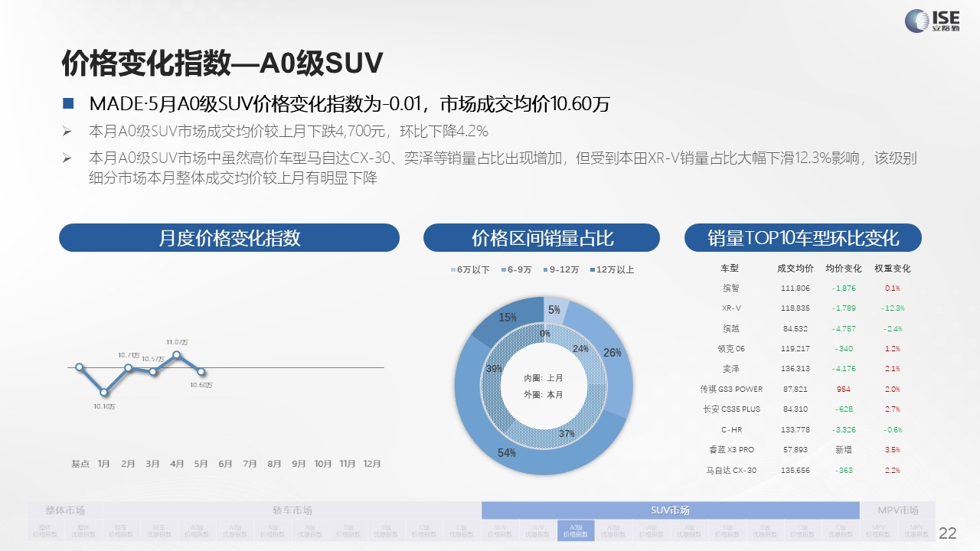Click the 均价变化 column header
Viewport: 980px width, 551px height.
[844, 269]
